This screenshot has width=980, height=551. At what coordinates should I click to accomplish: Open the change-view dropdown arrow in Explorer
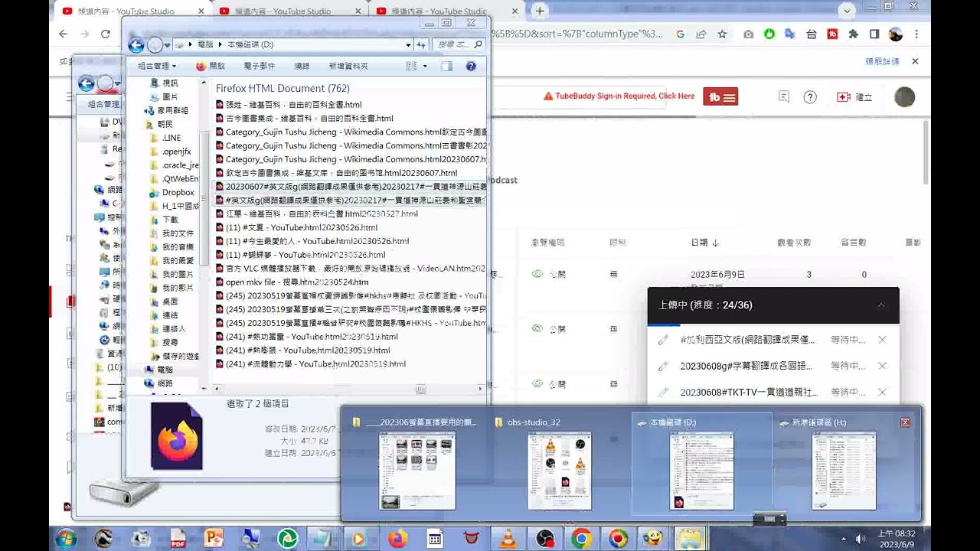[x=425, y=67]
